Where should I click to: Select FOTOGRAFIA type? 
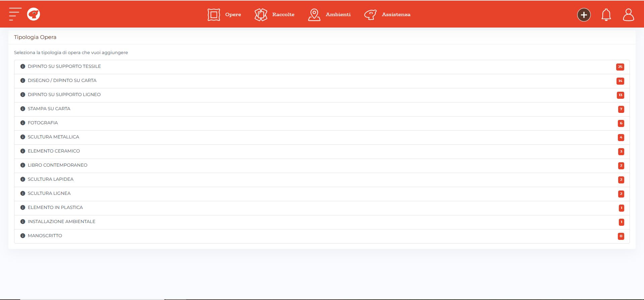click(x=322, y=123)
